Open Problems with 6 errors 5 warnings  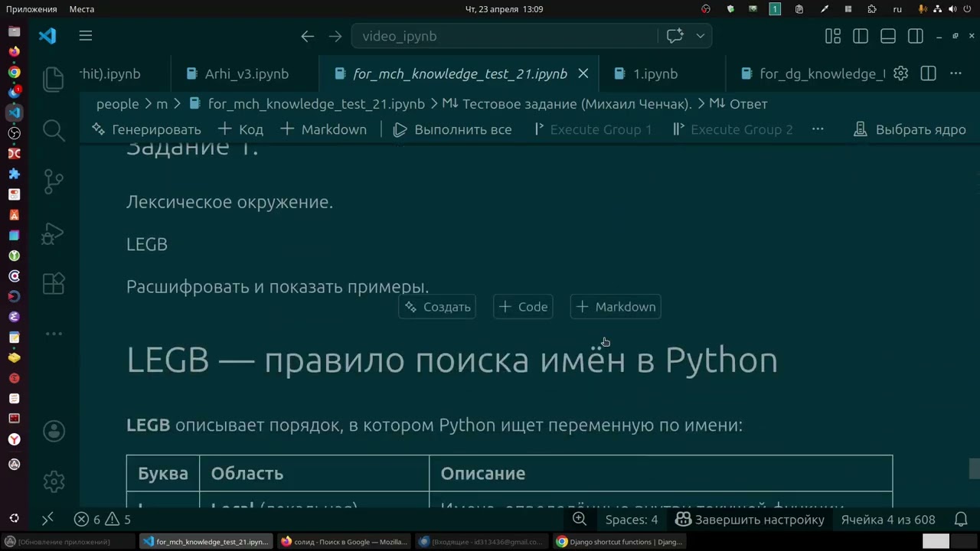click(103, 519)
